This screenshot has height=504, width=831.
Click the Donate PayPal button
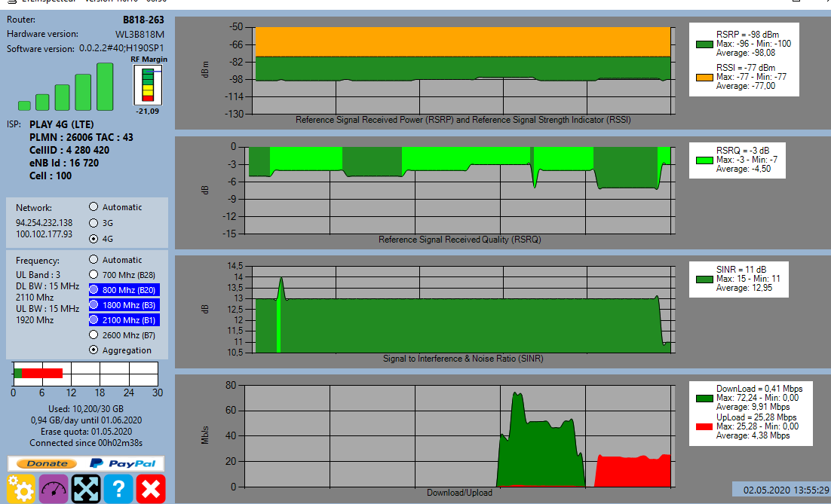86,463
